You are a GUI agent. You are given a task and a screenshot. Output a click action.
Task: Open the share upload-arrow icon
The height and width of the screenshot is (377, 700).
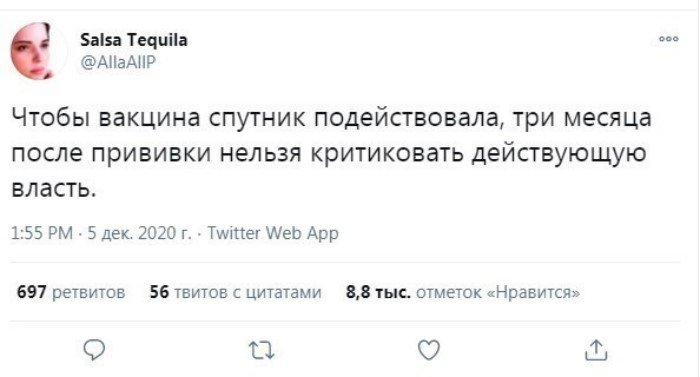pos(596,350)
